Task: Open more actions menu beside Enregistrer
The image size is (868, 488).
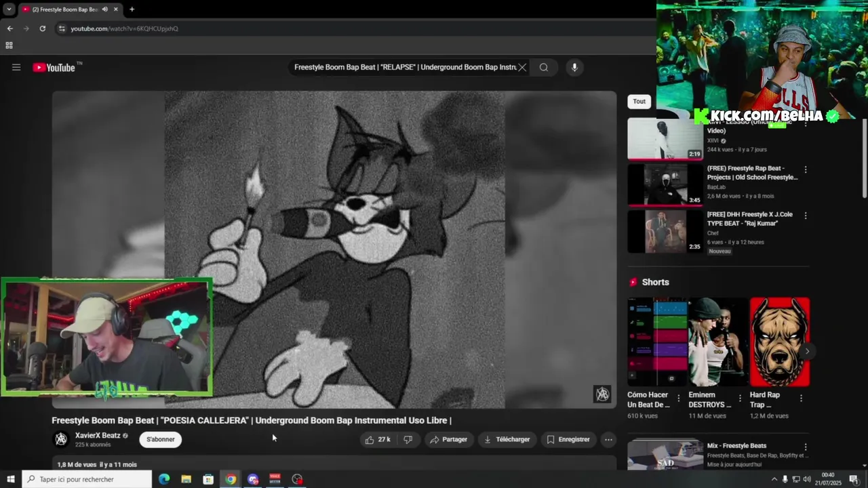Action: point(608,439)
